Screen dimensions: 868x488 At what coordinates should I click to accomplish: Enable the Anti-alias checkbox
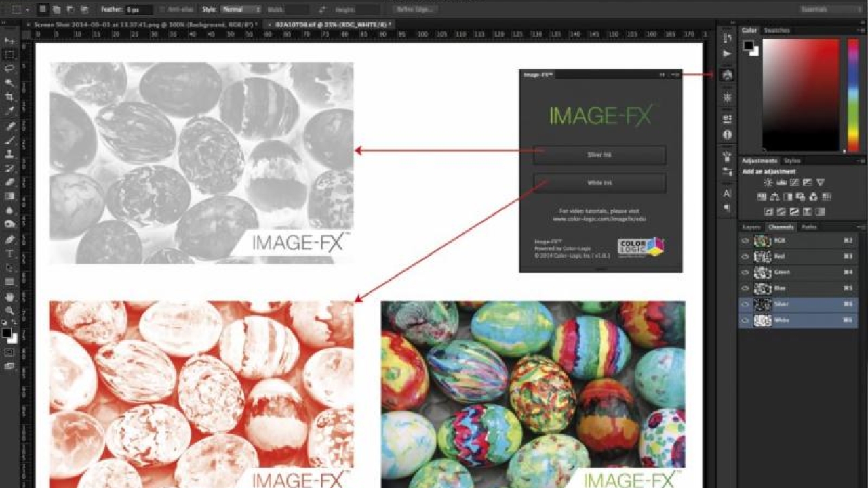(x=163, y=9)
